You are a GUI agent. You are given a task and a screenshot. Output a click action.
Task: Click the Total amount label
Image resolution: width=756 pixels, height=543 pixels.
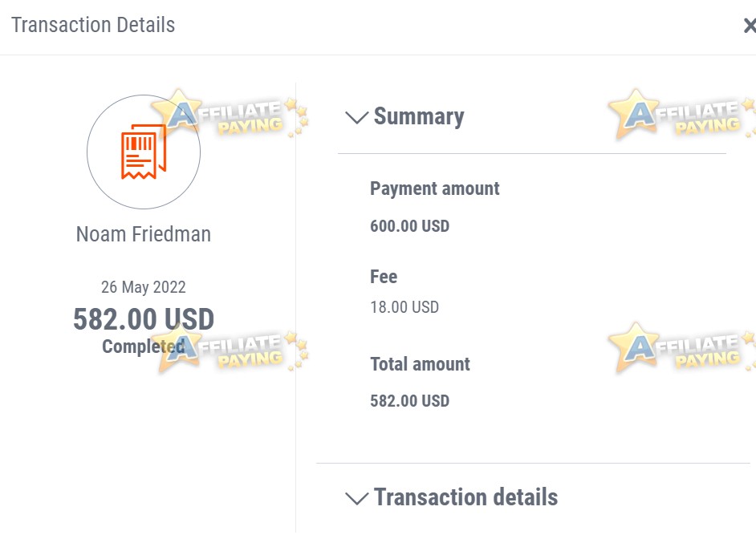(x=420, y=364)
